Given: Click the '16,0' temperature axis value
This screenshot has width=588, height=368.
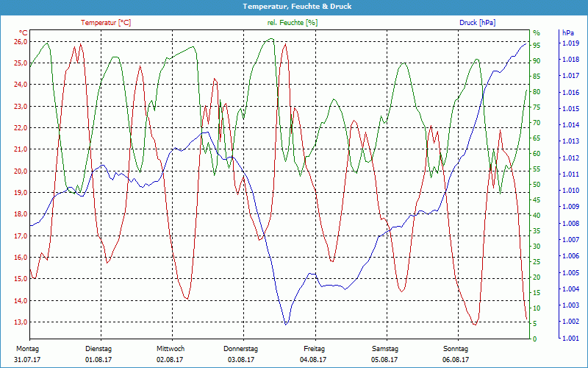Looking at the screenshot, I should point(21,257).
